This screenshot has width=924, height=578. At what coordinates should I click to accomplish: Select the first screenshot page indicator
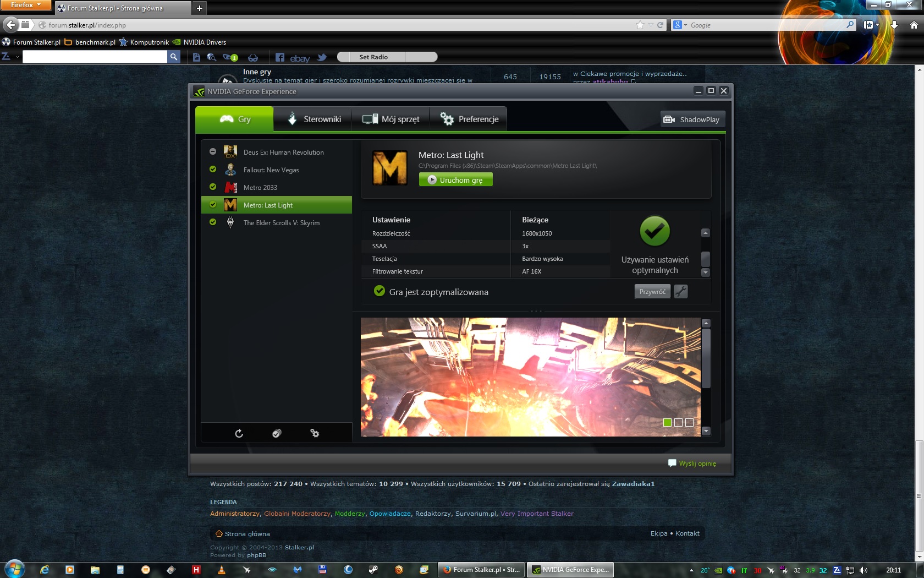click(667, 422)
